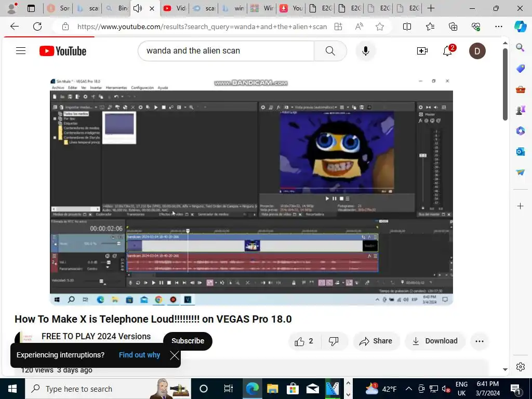532x399 pixels.
Task: Download the video
Action: coord(435,341)
